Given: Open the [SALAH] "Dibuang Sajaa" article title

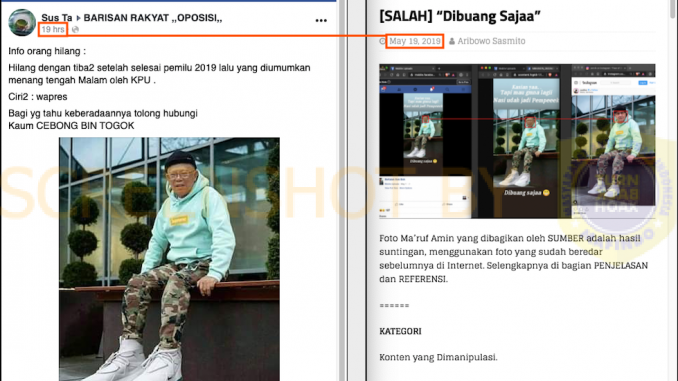Looking at the screenshot, I should click(460, 16).
